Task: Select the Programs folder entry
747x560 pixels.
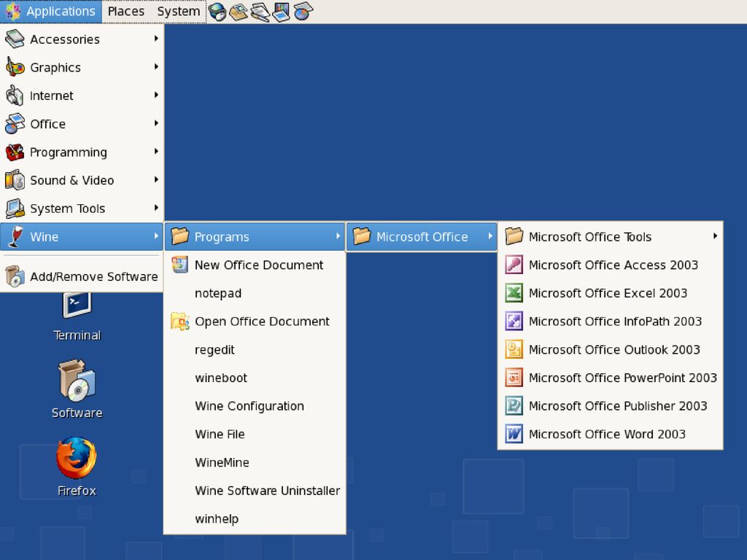Action: tap(255, 237)
